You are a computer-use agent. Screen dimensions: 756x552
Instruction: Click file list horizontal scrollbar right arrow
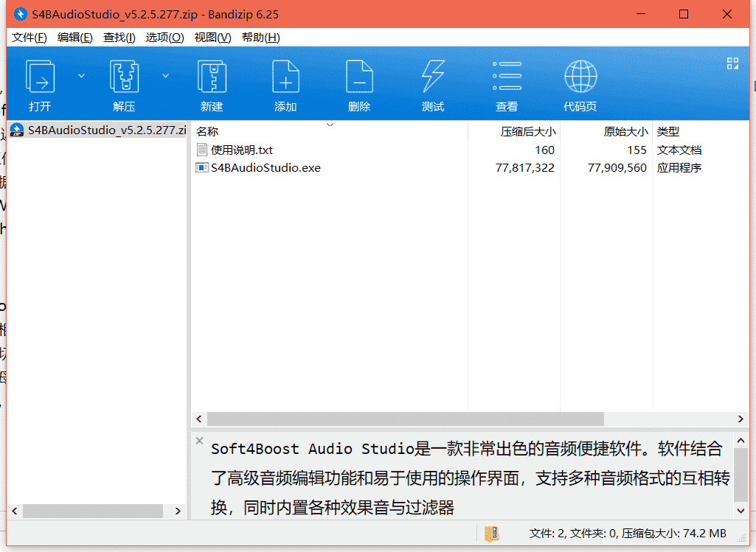[x=741, y=419]
